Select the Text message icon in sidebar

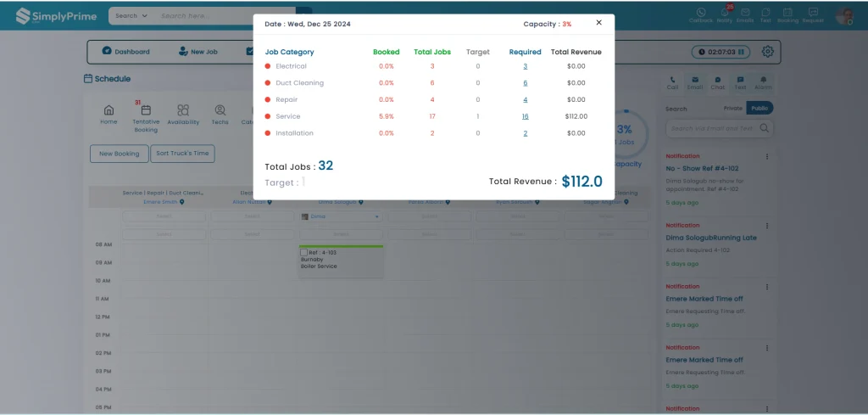coord(741,80)
